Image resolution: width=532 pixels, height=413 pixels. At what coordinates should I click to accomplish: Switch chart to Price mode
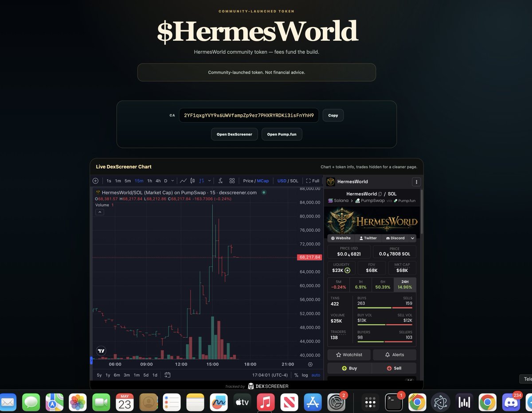(248, 181)
